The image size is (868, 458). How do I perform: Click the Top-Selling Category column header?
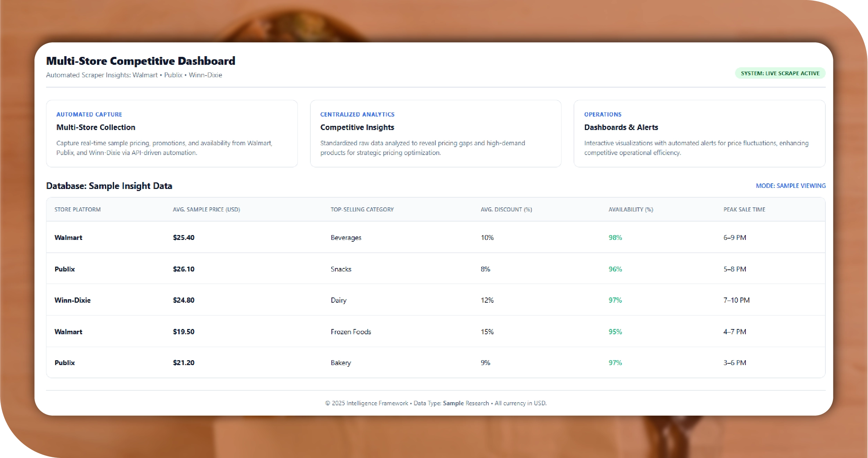click(362, 209)
